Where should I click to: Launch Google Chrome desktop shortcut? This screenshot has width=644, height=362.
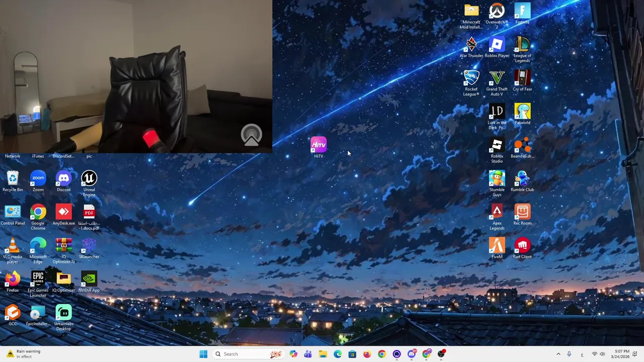(x=38, y=218)
